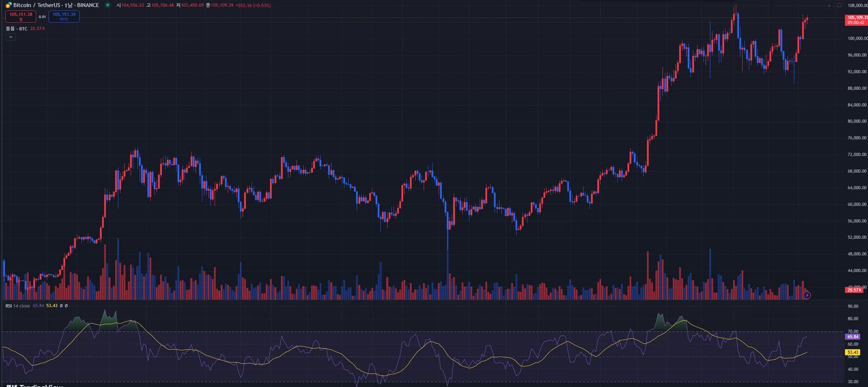Click the 96,000.00 price axis label

pyautogui.click(x=857, y=55)
